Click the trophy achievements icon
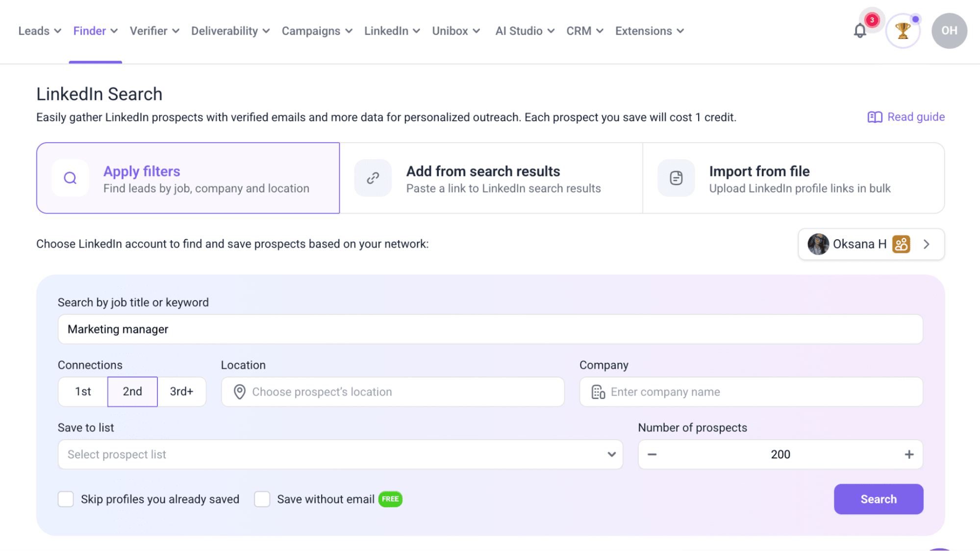The height and width of the screenshot is (551, 980). (903, 31)
